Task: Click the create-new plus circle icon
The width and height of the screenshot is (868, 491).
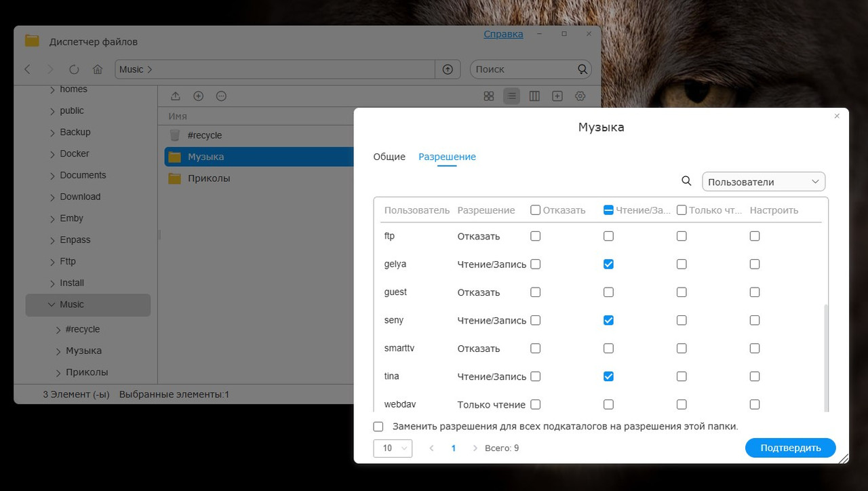Action: (x=199, y=96)
